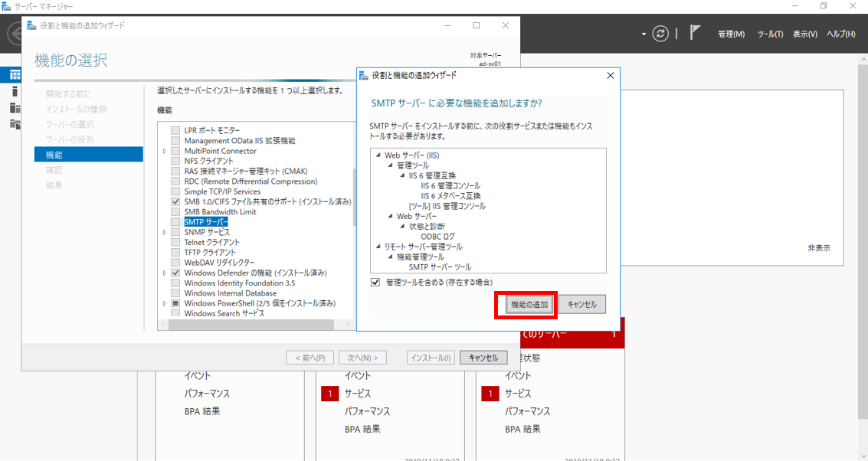Select the Windows Search サービス row
The width and height of the screenshot is (868, 461).
tap(224, 313)
